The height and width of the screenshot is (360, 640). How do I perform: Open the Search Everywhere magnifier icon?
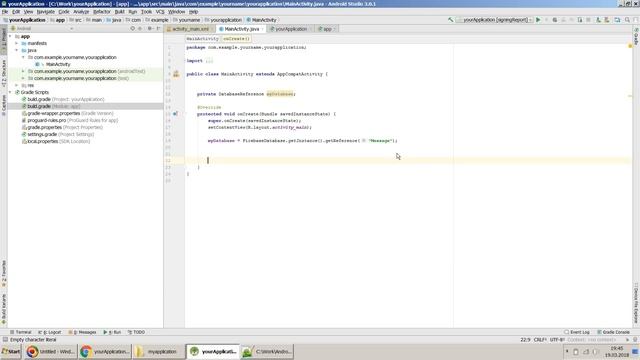click(x=627, y=20)
